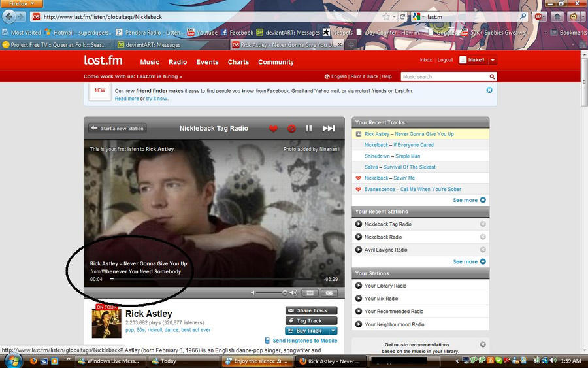Close the music recommendations box

pyautogui.click(x=483, y=344)
